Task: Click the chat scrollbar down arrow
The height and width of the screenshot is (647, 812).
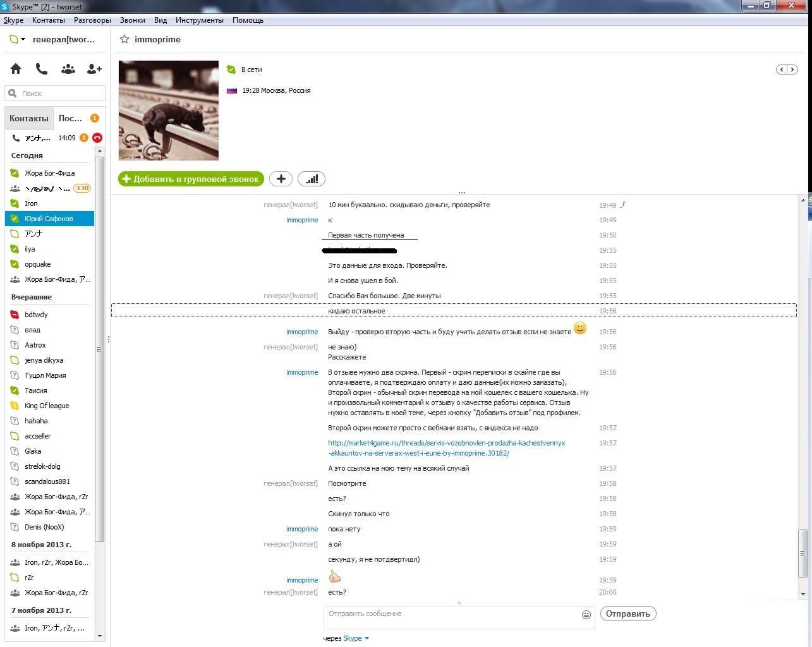Action: click(x=803, y=595)
